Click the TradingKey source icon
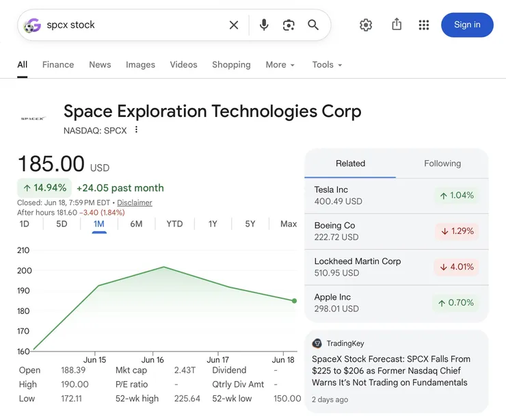 (x=317, y=343)
